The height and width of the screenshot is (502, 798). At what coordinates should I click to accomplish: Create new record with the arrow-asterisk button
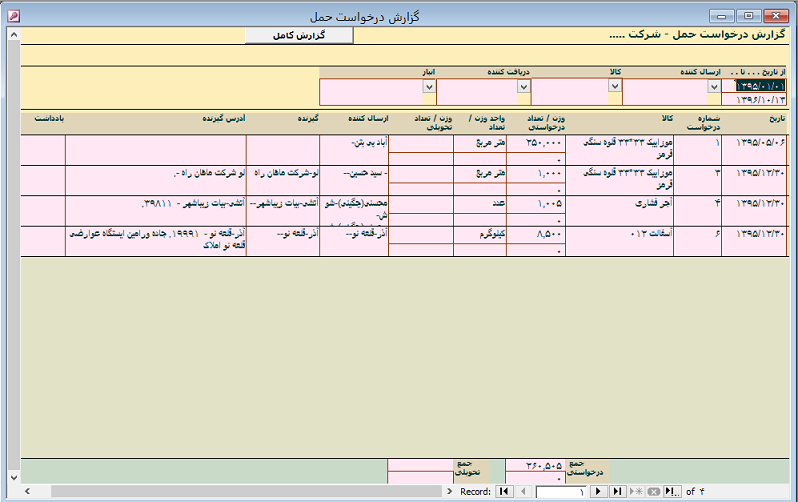[x=636, y=491]
